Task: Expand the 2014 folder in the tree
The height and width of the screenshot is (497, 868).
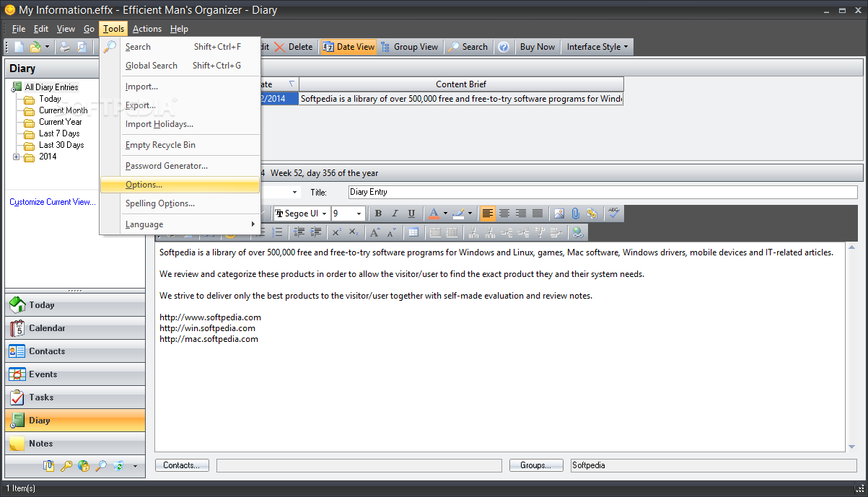Action: [x=16, y=157]
